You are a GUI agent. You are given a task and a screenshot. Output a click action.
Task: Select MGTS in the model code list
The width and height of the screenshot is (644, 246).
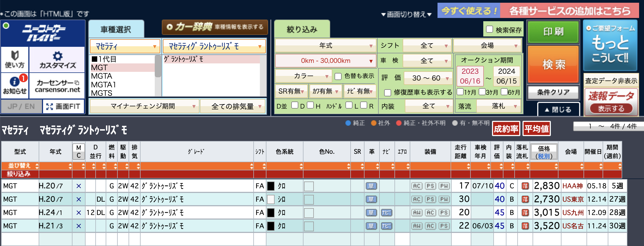coord(102,93)
